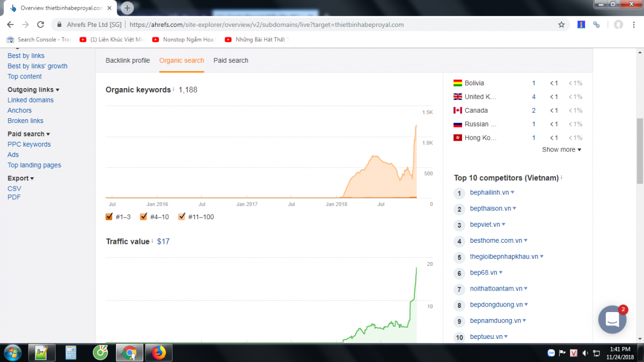Open the Coc Coc browser taskbar icon
Screen dimensions: 644x362
point(100,352)
